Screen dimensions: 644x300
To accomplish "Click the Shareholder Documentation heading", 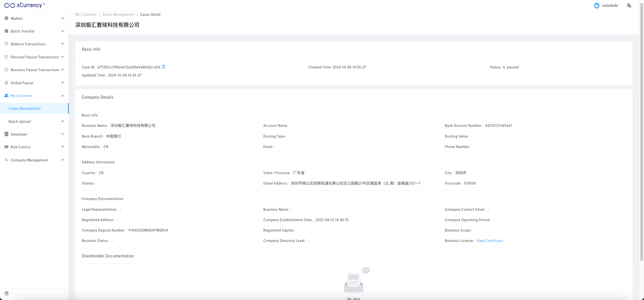I will tap(108, 256).
